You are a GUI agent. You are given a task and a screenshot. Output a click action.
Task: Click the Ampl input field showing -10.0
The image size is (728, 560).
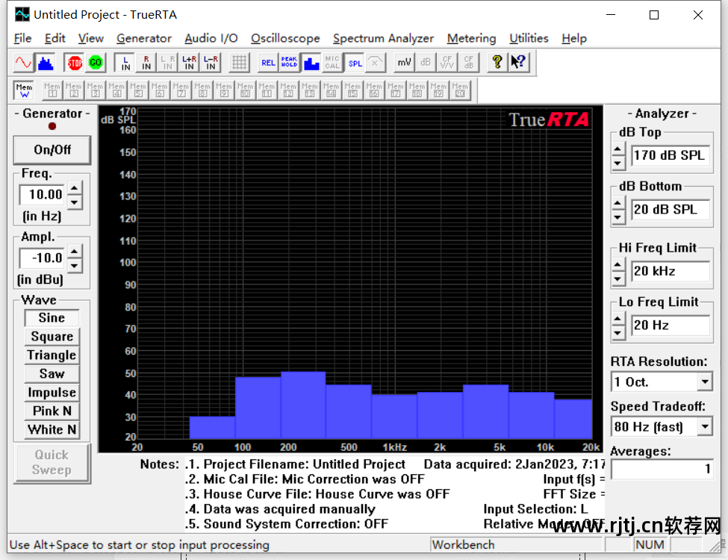coord(43,258)
